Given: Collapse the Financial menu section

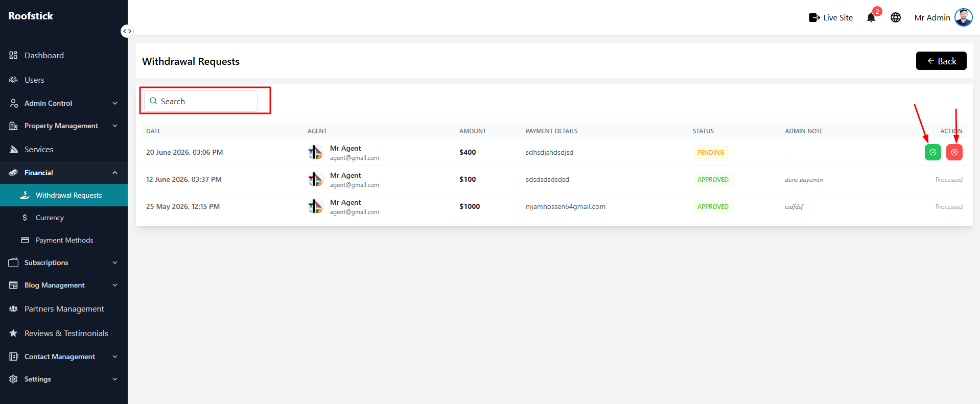Looking at the screenshot, I should [x=63, y=173].
